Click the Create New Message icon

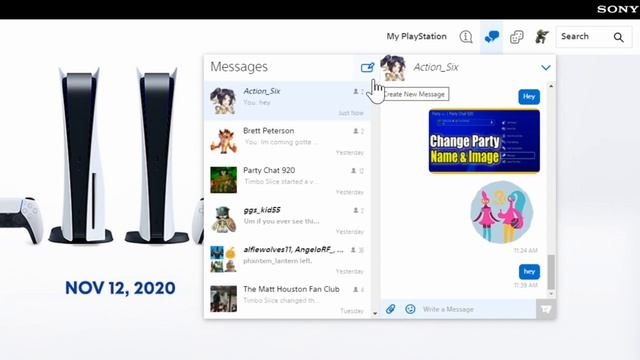click(367, 67)
